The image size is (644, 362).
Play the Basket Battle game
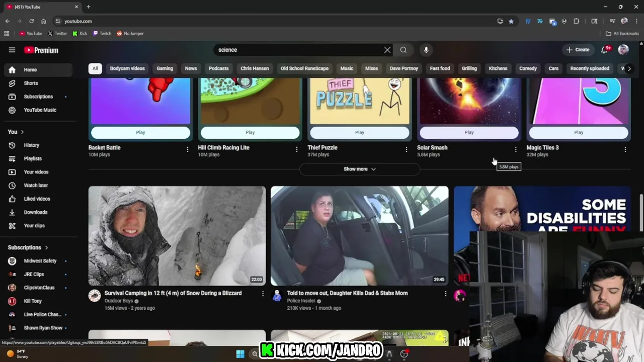(140, 132)
